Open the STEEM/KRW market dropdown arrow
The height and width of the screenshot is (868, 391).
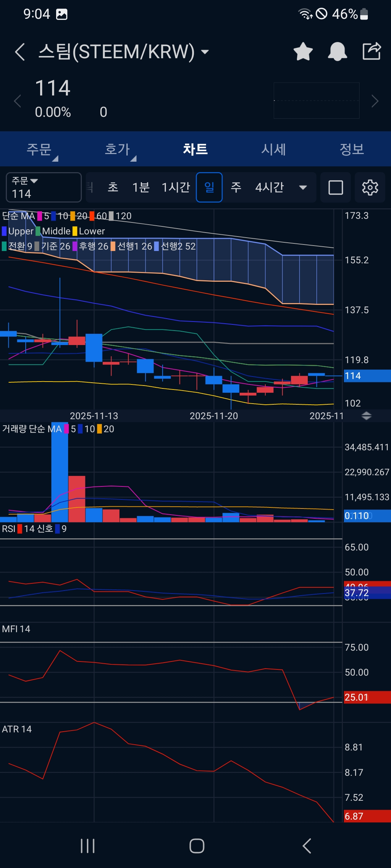(205, 52)
